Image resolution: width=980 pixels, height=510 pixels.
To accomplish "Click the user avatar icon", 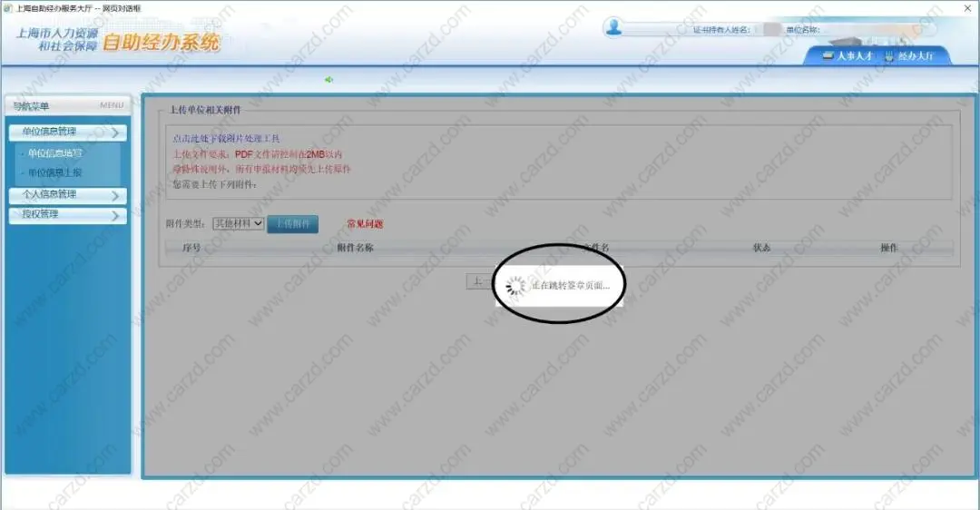I will (614, 27).
